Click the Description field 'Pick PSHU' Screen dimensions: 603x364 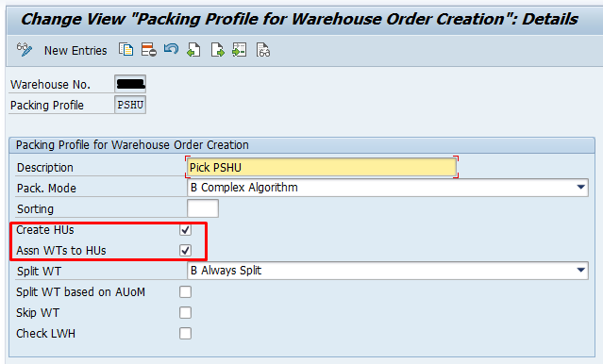(322, 167)
